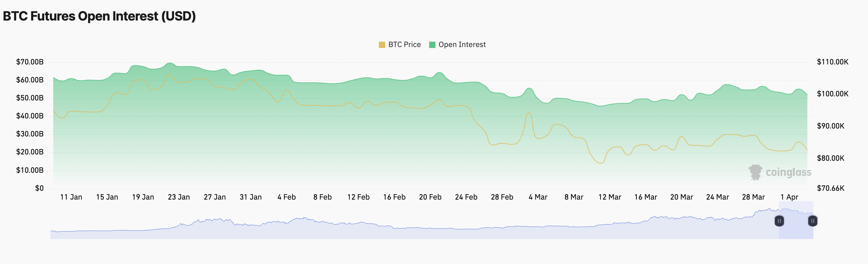
Task: Click the $0 left axis label
Action: click(x=39, y=188)
